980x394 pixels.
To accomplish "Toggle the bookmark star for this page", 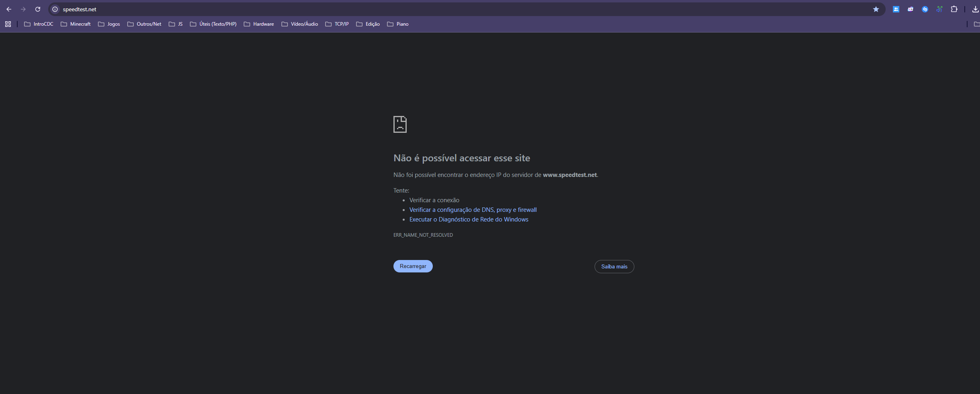I will [x=876, y=9].
